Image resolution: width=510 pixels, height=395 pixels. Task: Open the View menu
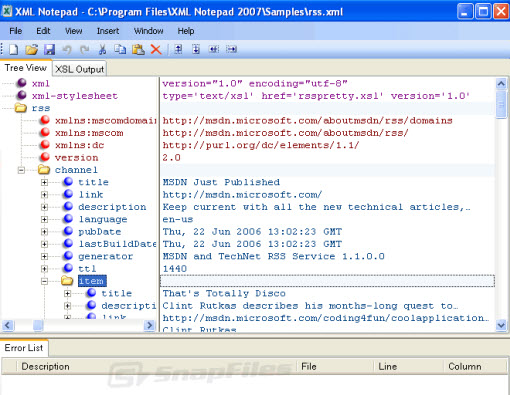tap(74, 31)
